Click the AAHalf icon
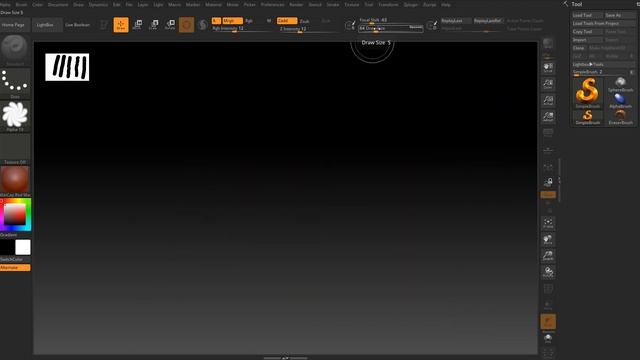This screenshot has height=360, width=640. tap(548, 117)
